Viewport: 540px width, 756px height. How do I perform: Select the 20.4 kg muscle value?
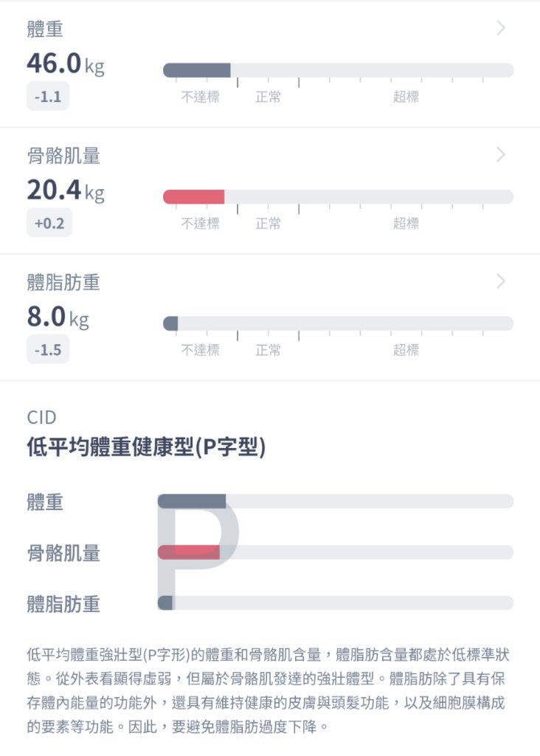[x=66, y=190]
